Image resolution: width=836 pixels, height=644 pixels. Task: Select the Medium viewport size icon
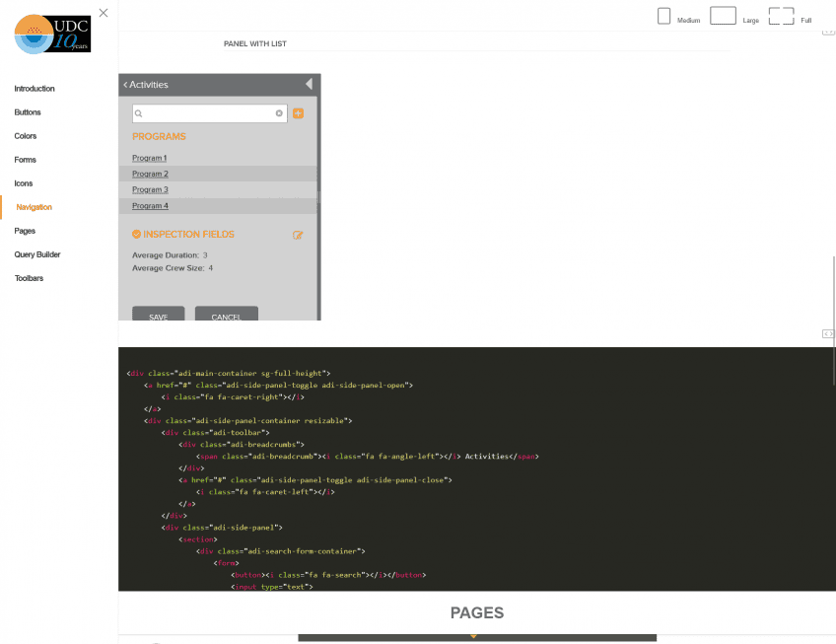click(x=663, y=16)
